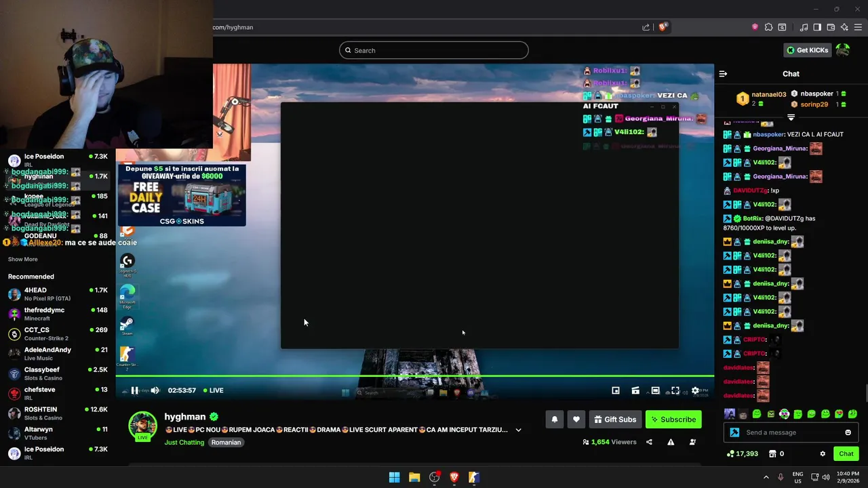868x488 pixels.
Task: Open the clock and date in taskbar
Action: pyautogui.click(x=848, y=477)
